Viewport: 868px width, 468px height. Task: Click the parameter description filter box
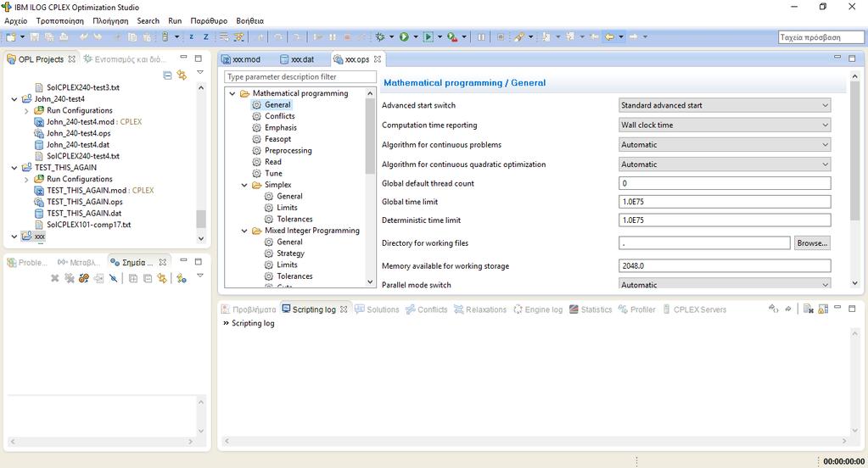coord(300,77)
